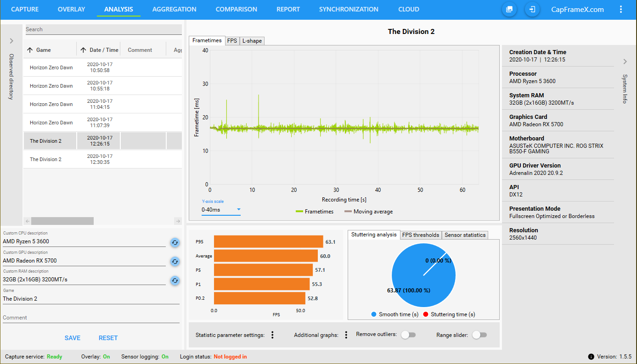Select the ANALYSIS tab
This screenshot has width=637, height=364.
[x=118, y=9]
